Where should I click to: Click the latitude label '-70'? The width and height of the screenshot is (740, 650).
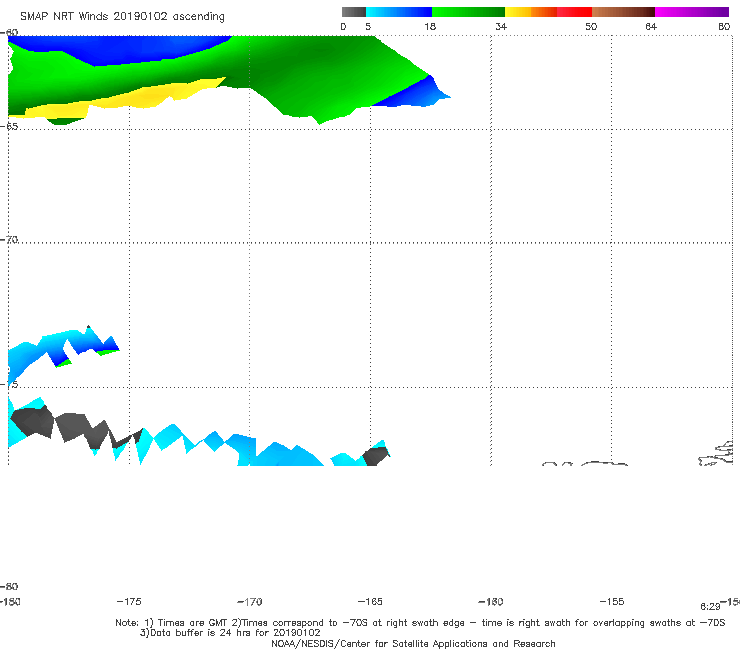9,239
